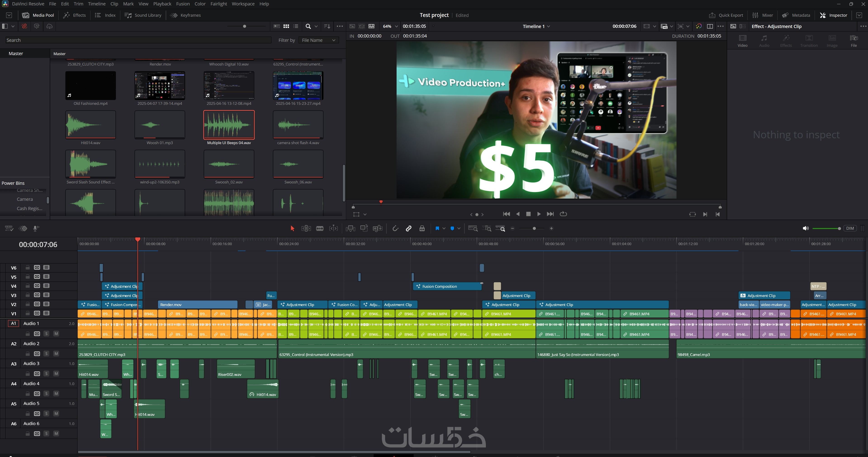Click the Quick Export button

(726, 15)
